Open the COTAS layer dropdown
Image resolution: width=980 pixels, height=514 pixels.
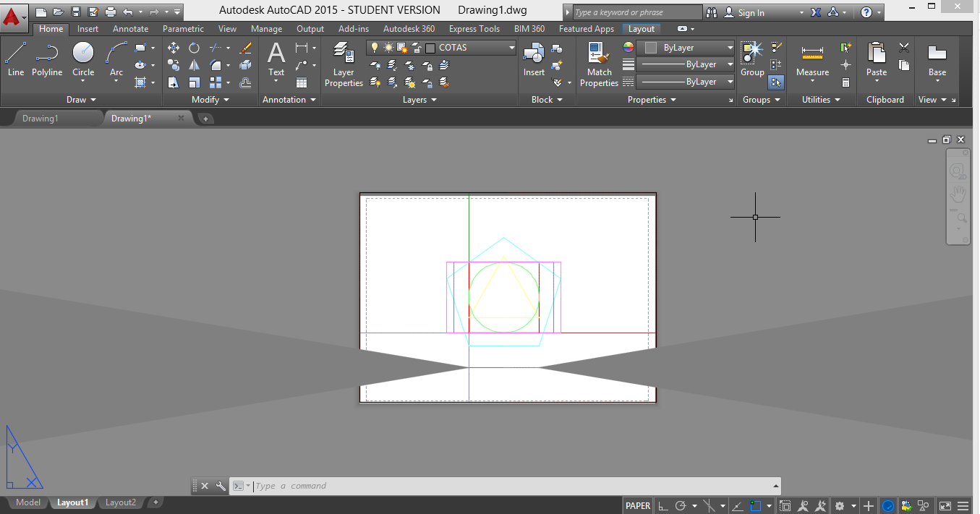[x=511, y=48]
